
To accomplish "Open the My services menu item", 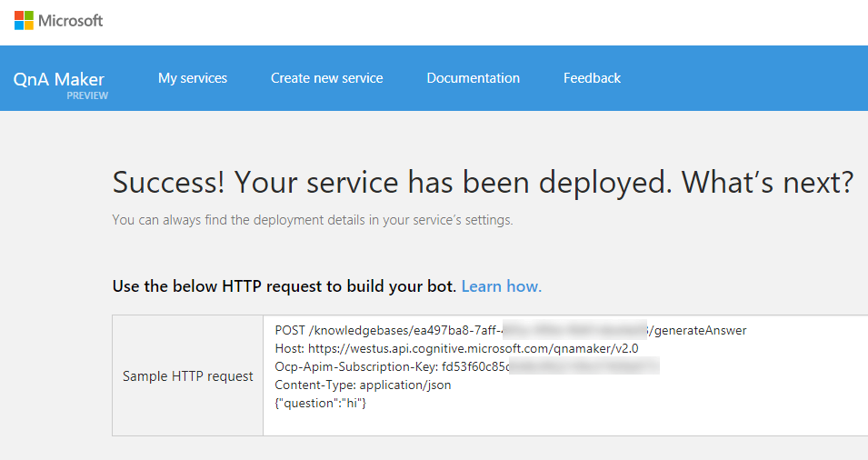I will pyautogui.click(x=193, y=78).
